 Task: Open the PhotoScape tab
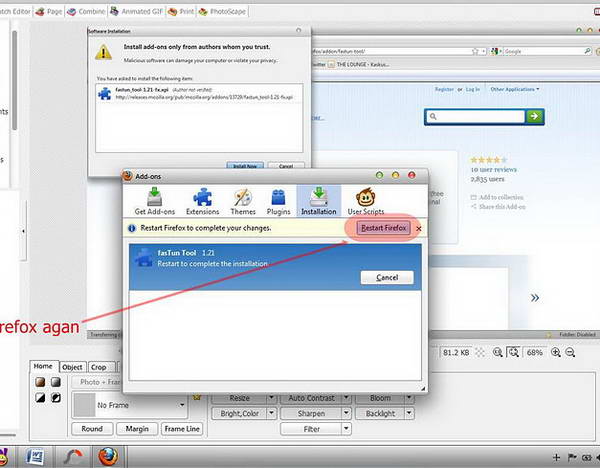click(x=222, y=11)
